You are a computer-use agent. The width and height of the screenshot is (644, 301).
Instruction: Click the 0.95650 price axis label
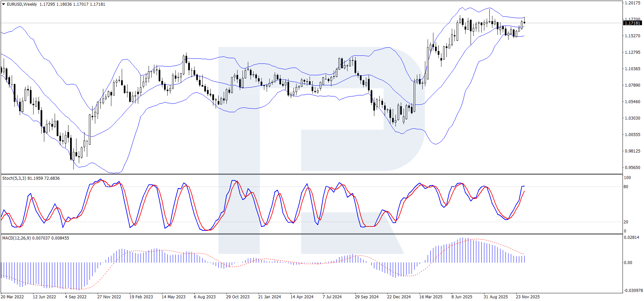coord(632,168)
